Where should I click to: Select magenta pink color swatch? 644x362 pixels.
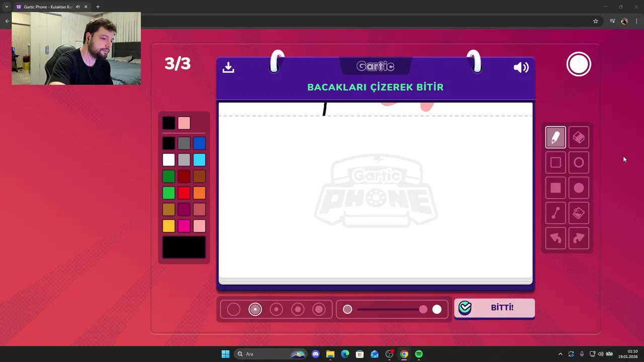coord(184,226)
